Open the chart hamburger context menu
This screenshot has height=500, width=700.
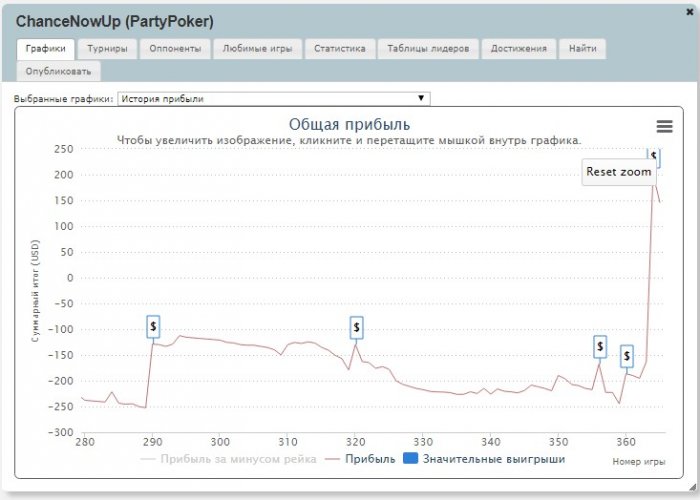click(x=664, y=126)
